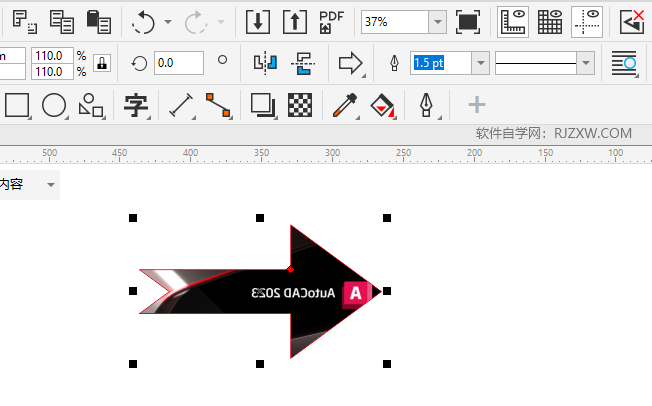This screenshot has width=652, height=406.
Task: Select the Dimension line tool
Action: click(181, 105)
